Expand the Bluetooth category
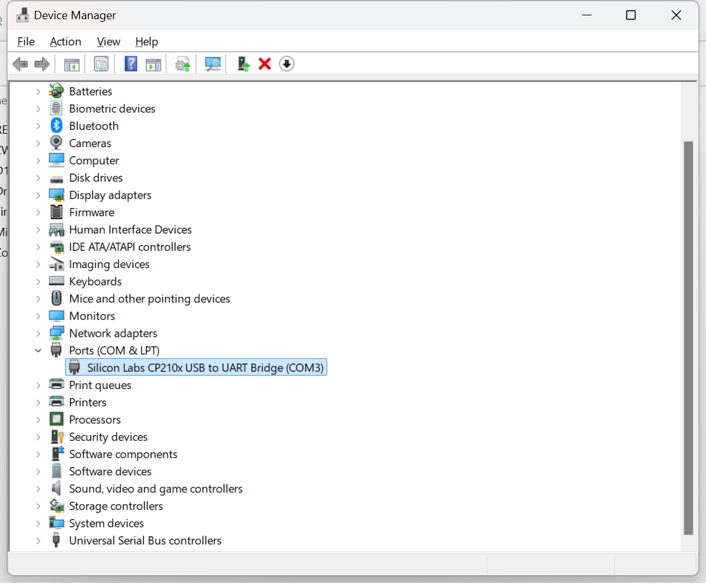 click(38, 125)
